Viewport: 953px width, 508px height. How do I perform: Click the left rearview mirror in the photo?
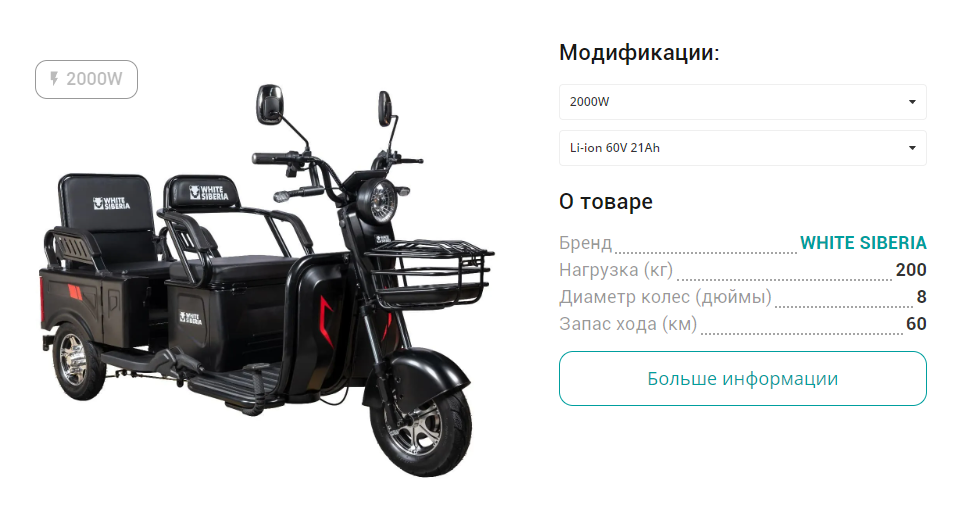click(270, 105)
